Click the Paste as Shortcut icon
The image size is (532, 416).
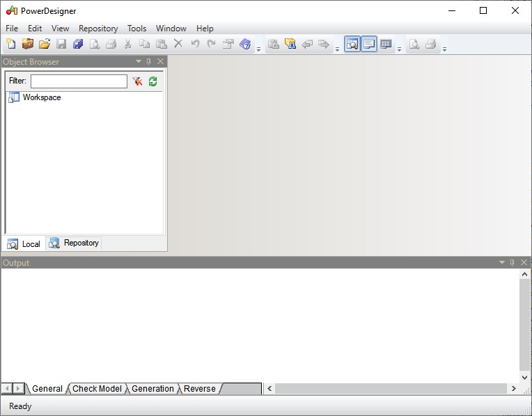(274, 44)
